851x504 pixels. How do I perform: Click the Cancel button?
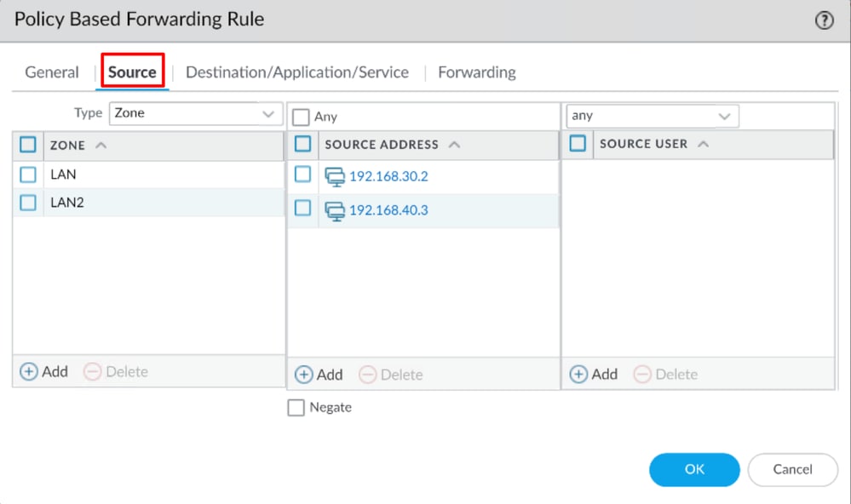(x=792, y=469)
